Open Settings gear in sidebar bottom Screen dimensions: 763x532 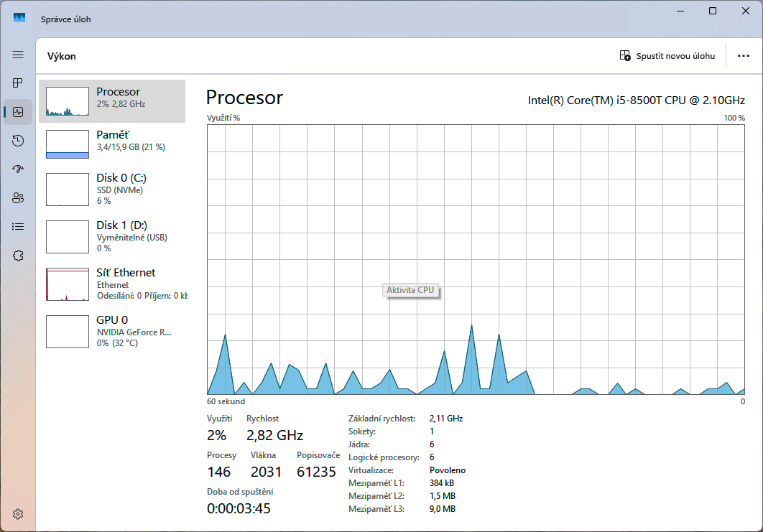click(18, 514)
